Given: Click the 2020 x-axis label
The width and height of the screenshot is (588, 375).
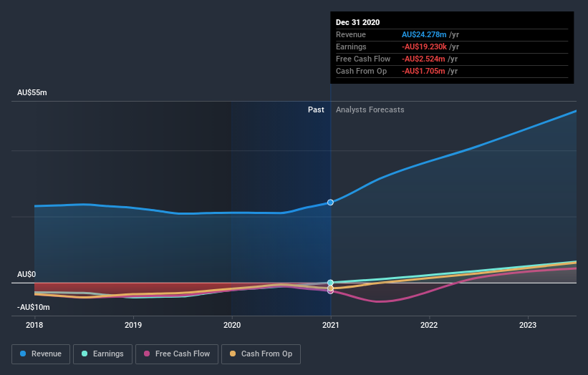Looking at the screenshot, I should (232, 325).
